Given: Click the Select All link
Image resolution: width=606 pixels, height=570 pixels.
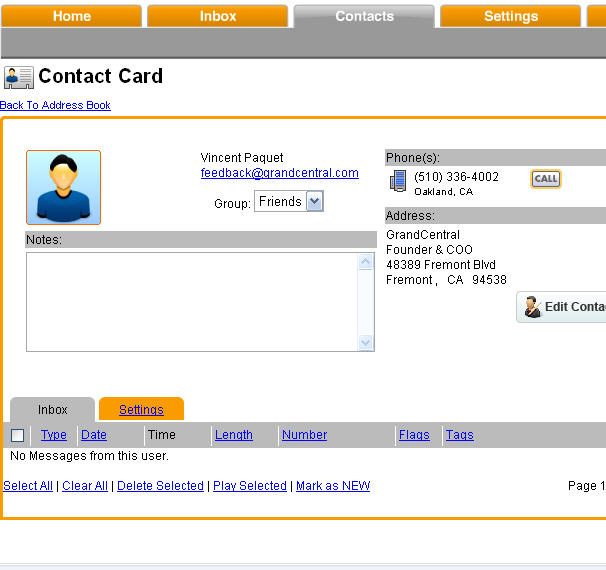Looking at the screenshot, I should click(x=28, y=486).
